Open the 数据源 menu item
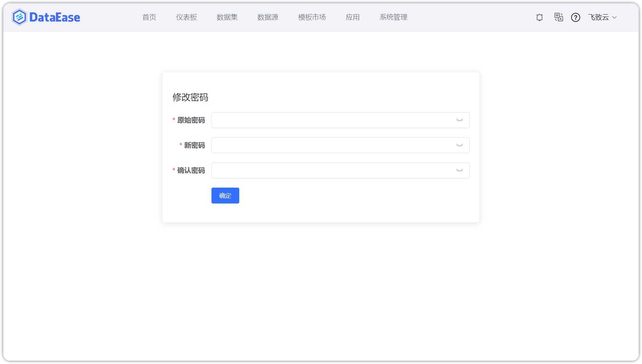 (x=268, y=17)
